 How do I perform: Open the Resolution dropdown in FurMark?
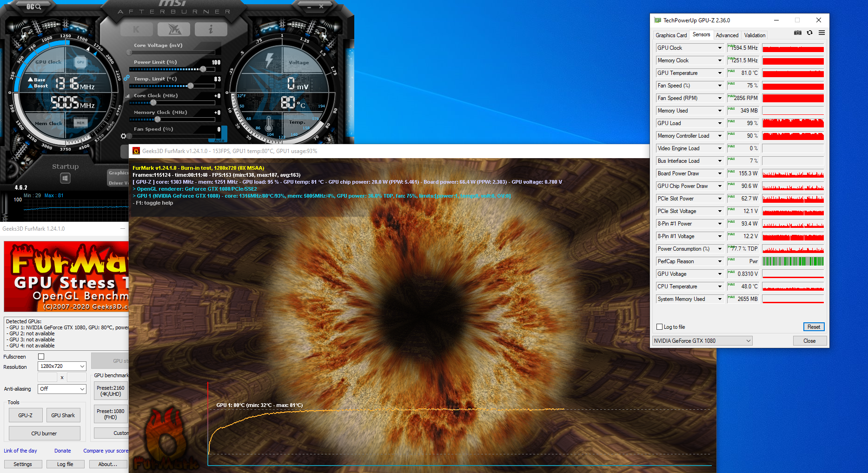[62, 366]
